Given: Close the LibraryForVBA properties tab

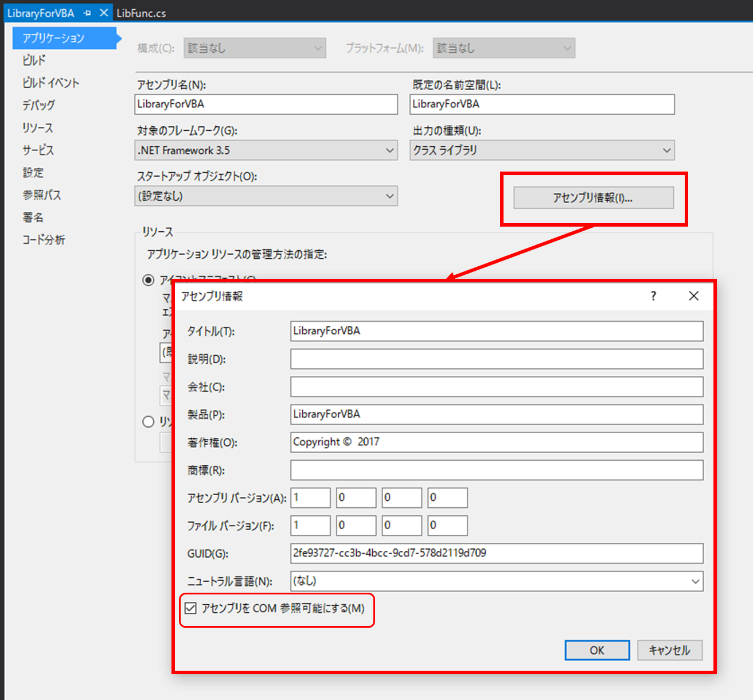Looking at the screenshot, I should [104, 13].
